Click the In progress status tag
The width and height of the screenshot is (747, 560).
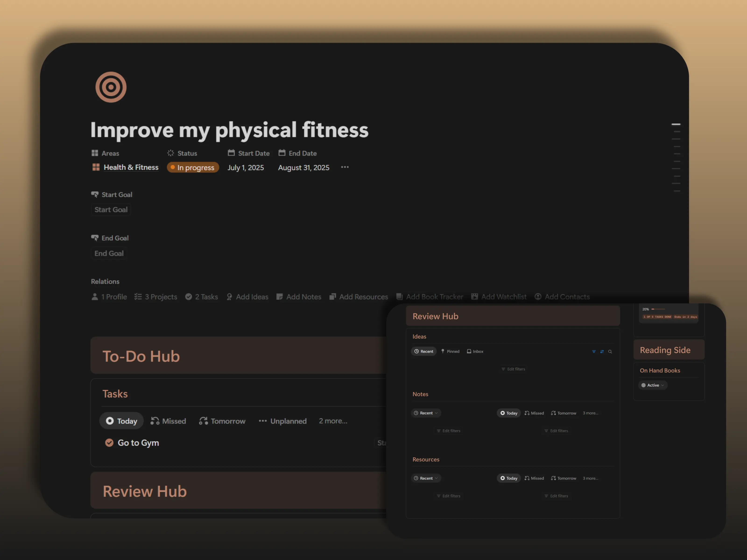[x=193, y=168]
